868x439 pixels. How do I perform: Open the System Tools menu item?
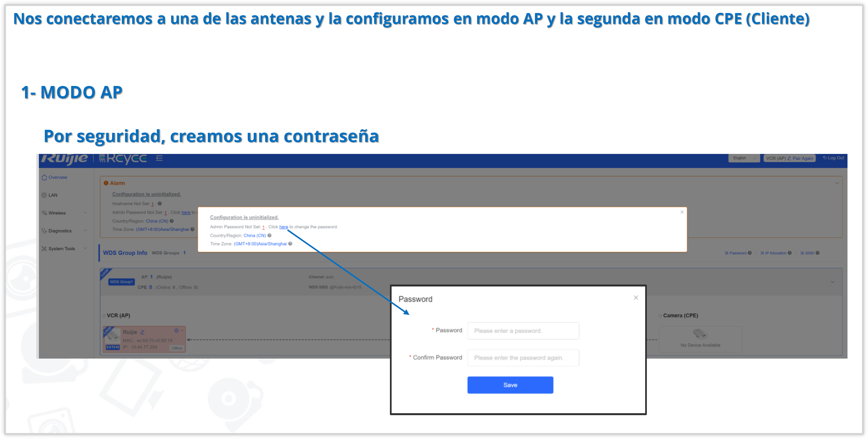(58, 249)
